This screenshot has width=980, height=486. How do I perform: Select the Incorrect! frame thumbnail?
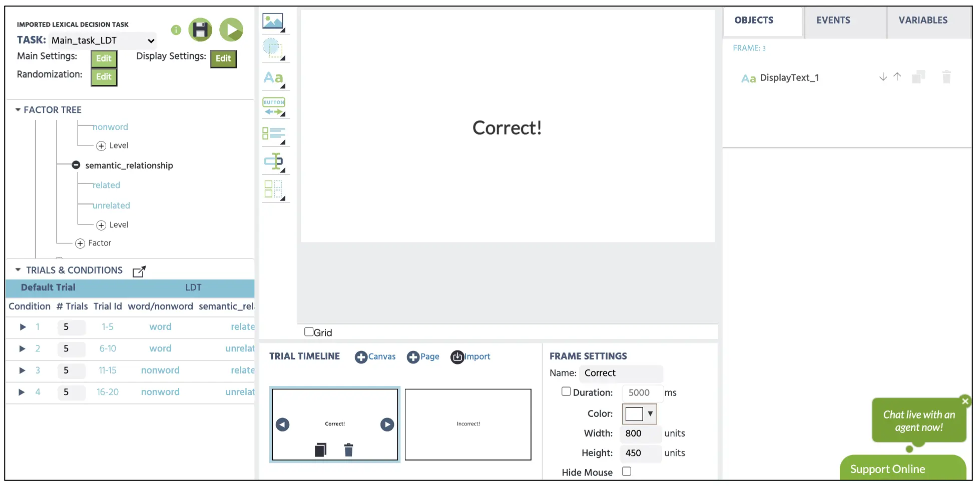coord(468,424)
